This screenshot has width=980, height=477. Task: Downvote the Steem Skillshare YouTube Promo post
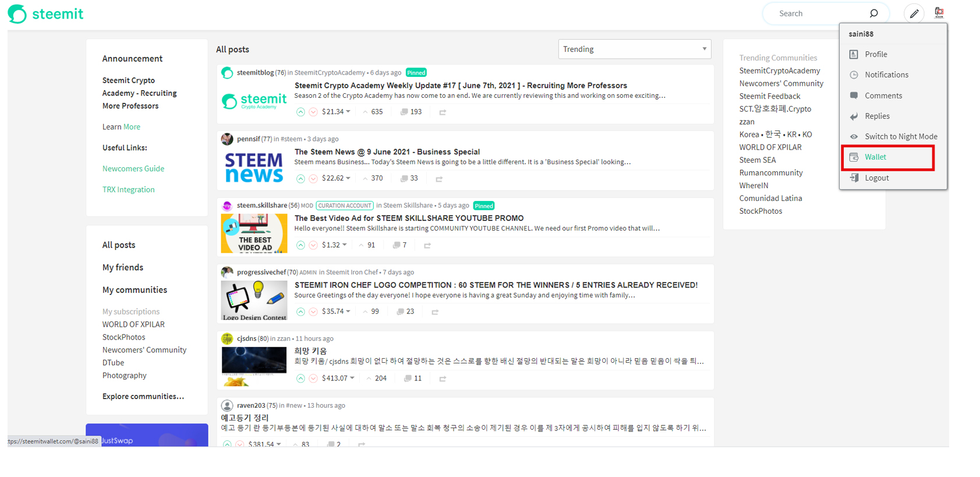point(313,245)
